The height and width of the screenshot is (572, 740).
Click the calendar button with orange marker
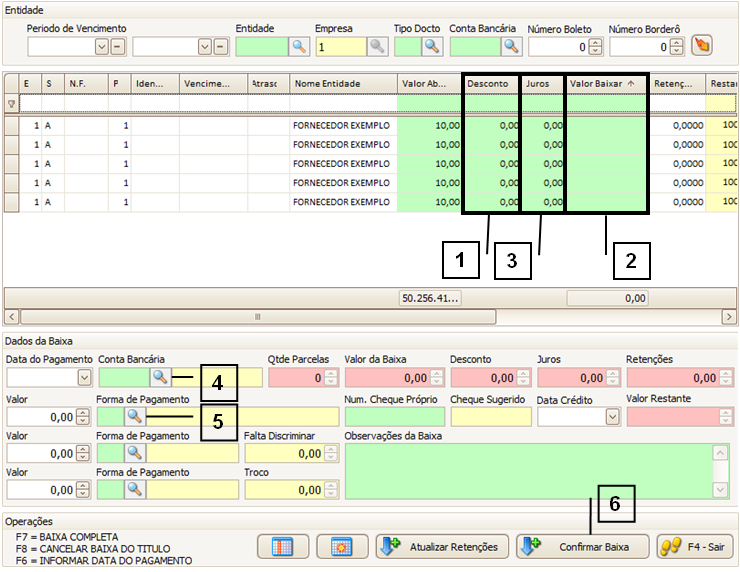coord(342,546)
